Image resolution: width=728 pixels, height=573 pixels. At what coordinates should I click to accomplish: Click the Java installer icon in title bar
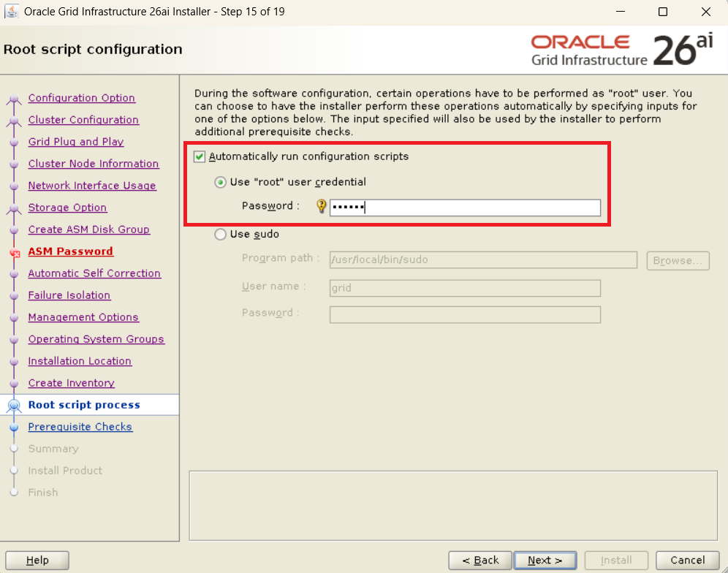pos(12,12)
